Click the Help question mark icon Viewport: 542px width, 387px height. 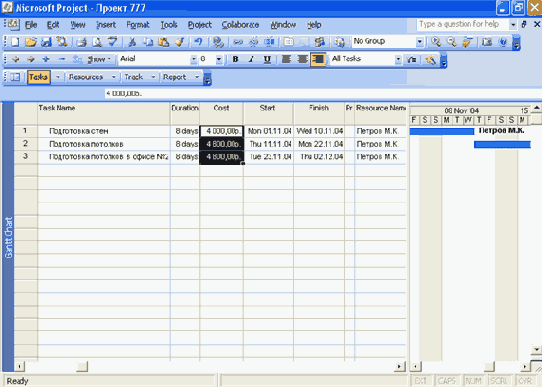coord(503,42)
